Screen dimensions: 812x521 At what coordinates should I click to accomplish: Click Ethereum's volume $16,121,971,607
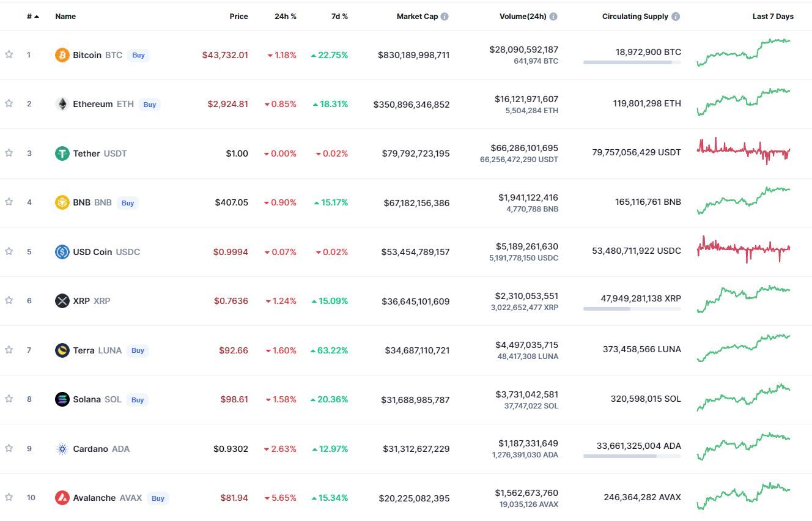pyautogui.click(x=526, y=99)
